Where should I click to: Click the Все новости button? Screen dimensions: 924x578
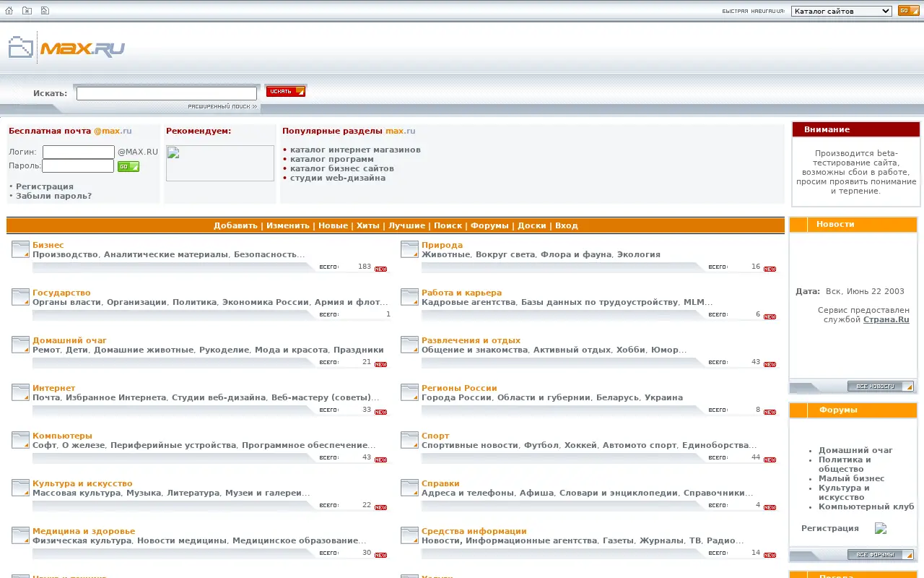880,387
